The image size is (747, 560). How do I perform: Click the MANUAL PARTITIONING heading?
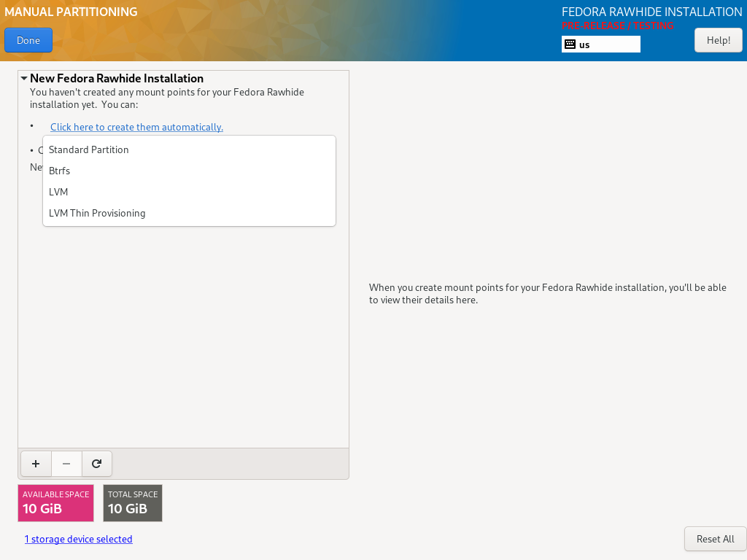click(x=71, y=12)
